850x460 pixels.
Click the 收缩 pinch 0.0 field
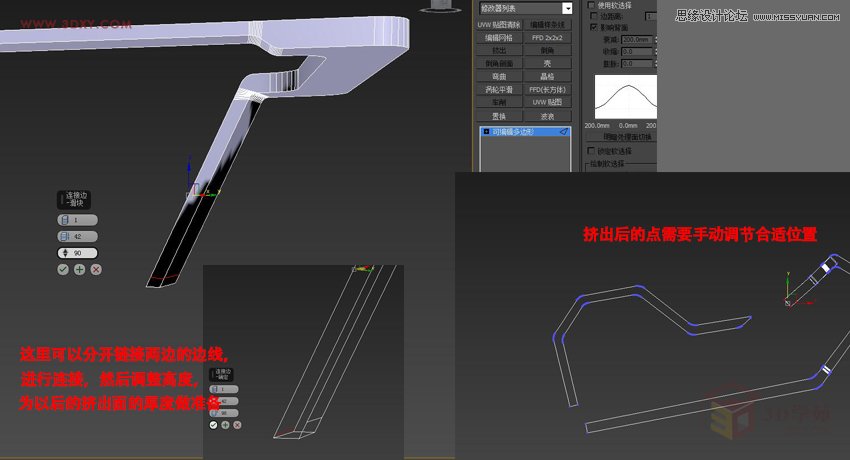click(x=637, y=51)
